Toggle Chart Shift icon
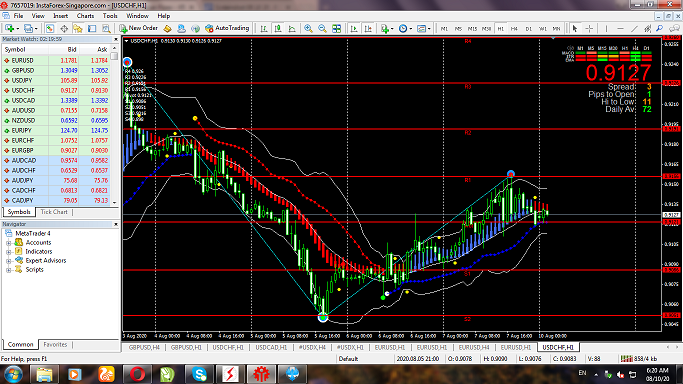The height and width of the screenshot is (384, 683). point(368,28)
